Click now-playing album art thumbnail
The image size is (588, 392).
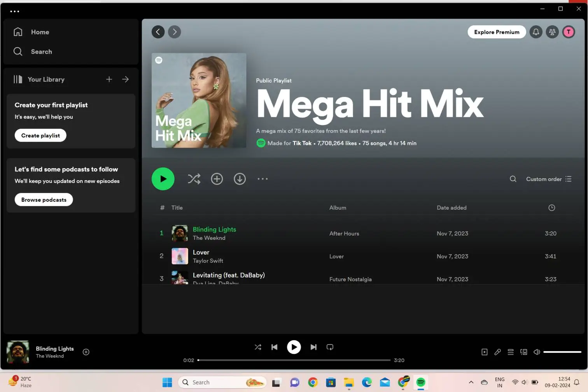18,352
